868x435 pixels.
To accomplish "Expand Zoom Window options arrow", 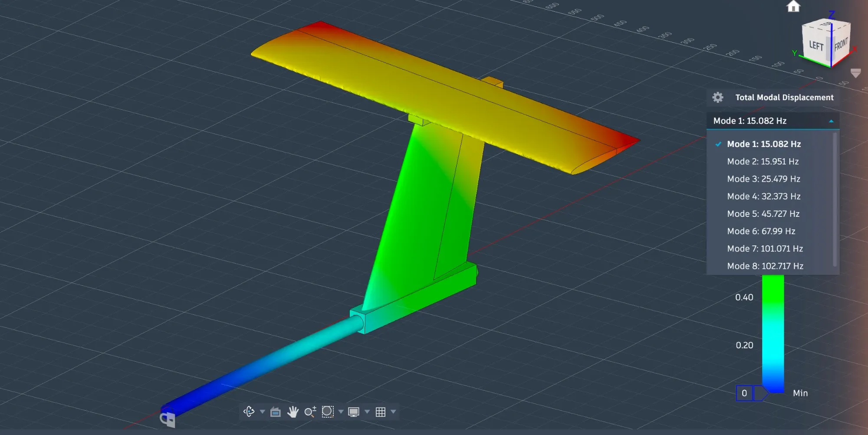I will (x=341, y=412).
